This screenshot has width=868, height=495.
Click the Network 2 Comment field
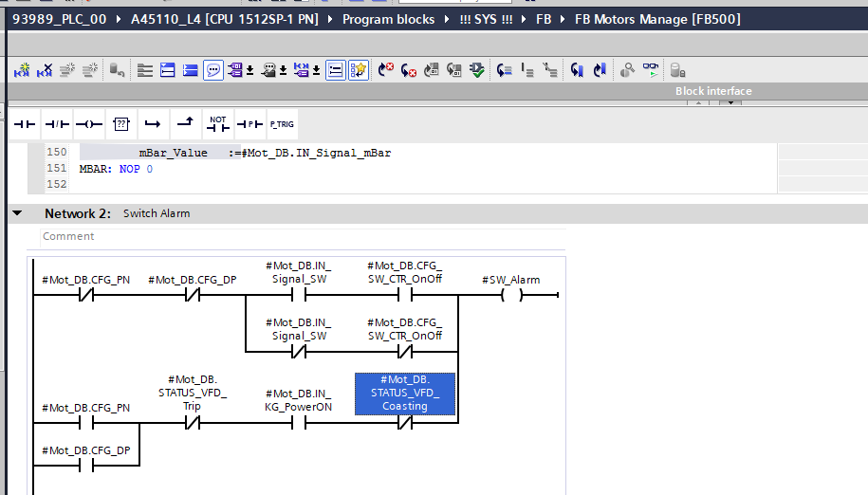303,236
